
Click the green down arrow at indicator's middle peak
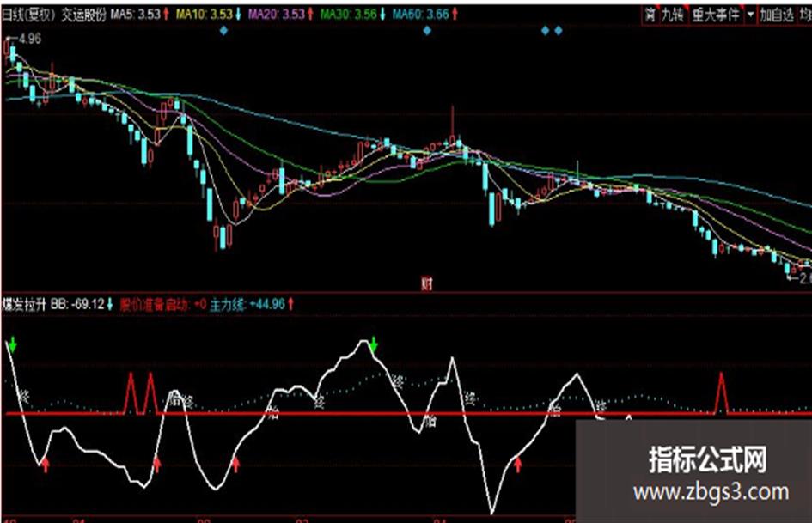pyautogui.click(x=374, y=344)
